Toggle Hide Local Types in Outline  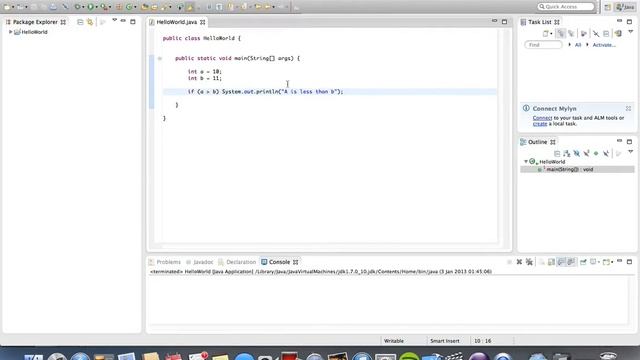click(x=606, y=153)
